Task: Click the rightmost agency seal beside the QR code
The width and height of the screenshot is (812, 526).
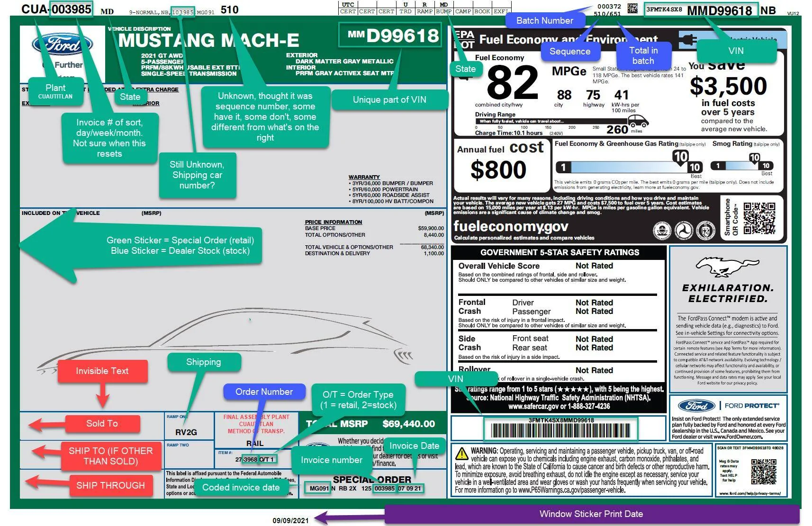Action: click(x=705, y=231)
